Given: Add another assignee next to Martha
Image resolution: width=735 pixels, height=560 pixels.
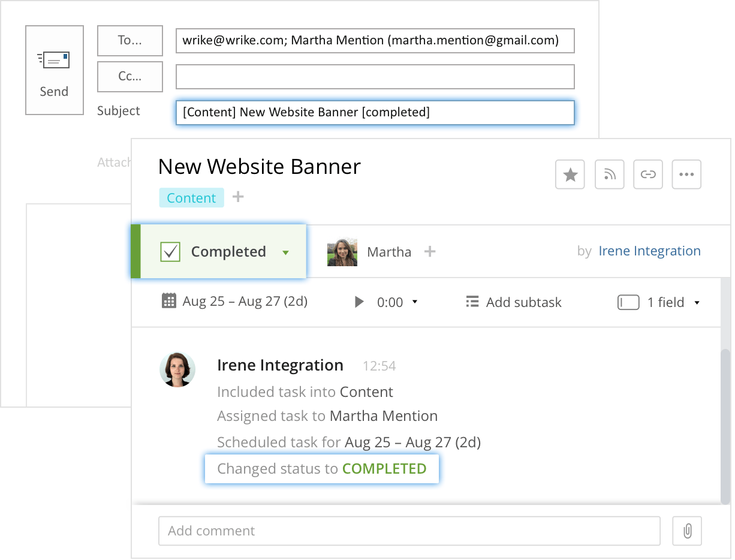Looking at the screenshot, I should [x=430, y=252].
